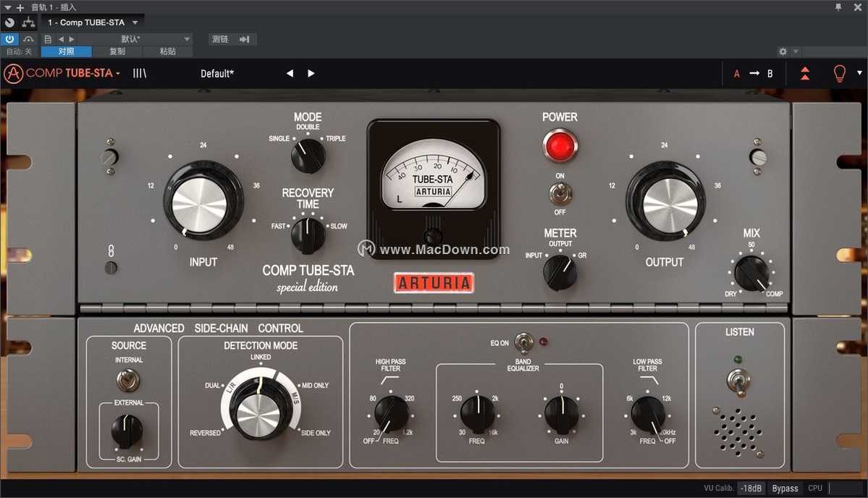Click the Bypass button
868x498 pixels.
pyautogui.click(x=785, y=488)
